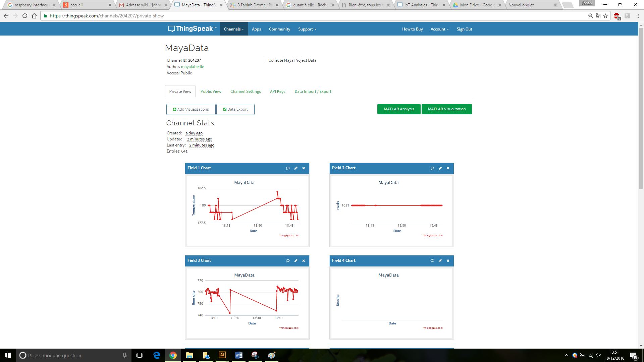Switch to the Public View tab
Viewport: 644px width, 362px height.
click(211, 92)
